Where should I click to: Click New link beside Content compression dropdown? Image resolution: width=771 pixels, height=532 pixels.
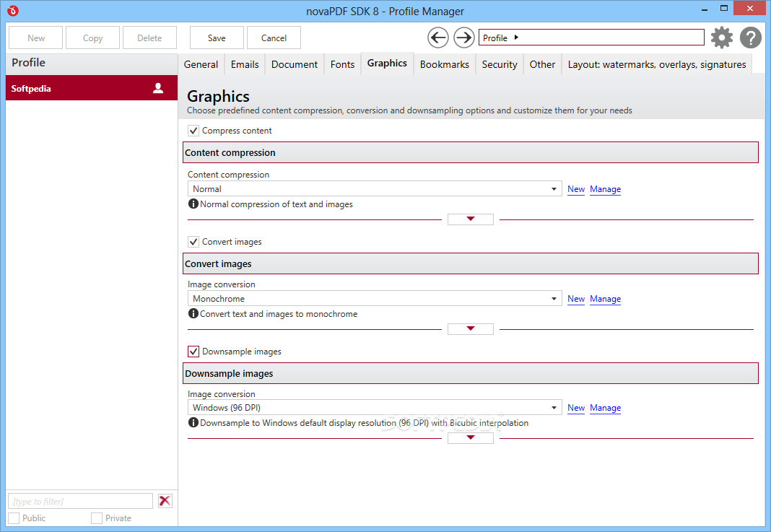[x=576, y=189]
